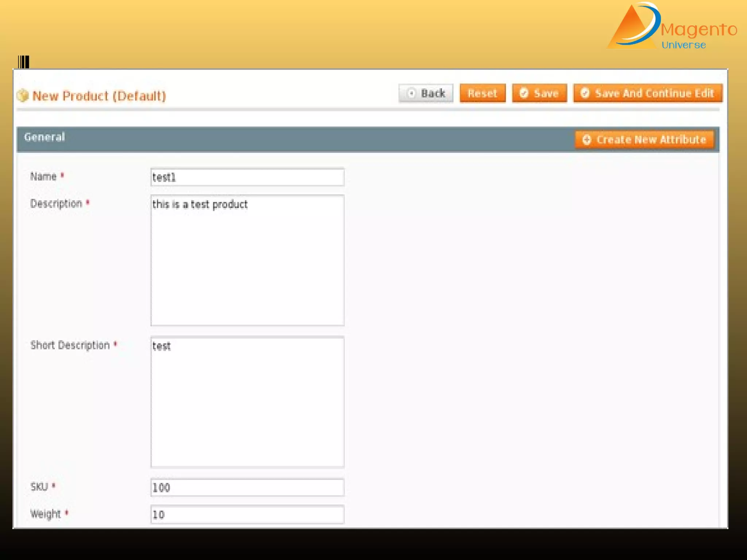Click checkmark icon on Save And Continue Edit
Viewport: 747px width, 560px height.
[585, 93]
